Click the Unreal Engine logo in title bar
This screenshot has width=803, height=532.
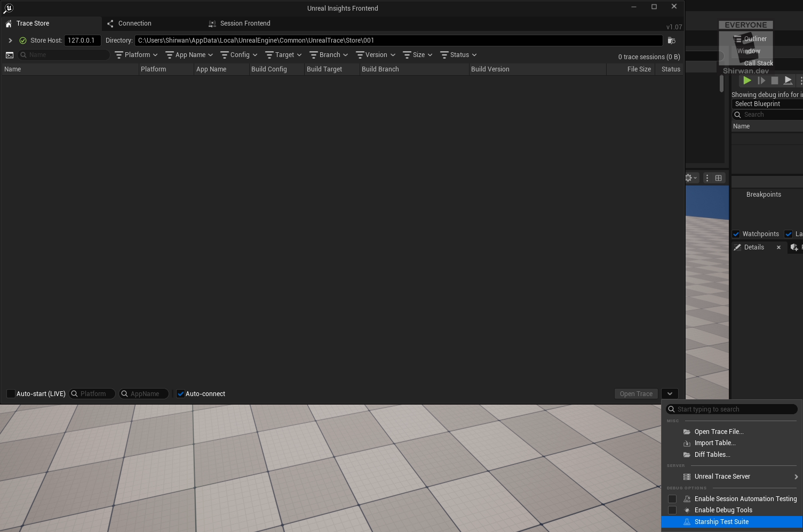click(8, 8)
